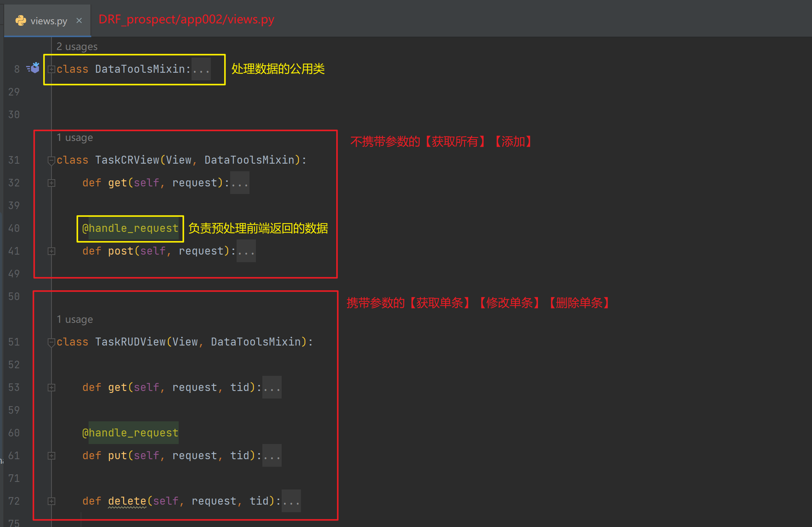Click DataToolsMixin in the TaskCRView base classes

pos(249,160)
